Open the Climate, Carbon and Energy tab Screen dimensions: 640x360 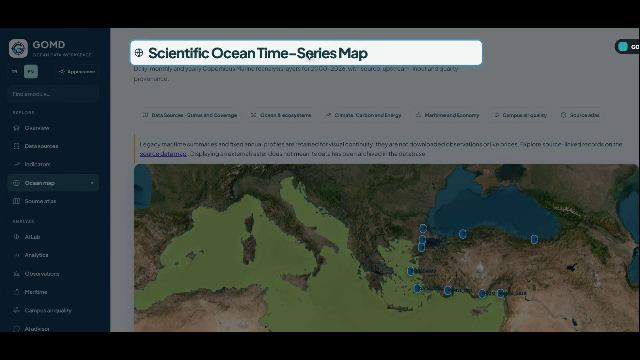pos(364,115)
